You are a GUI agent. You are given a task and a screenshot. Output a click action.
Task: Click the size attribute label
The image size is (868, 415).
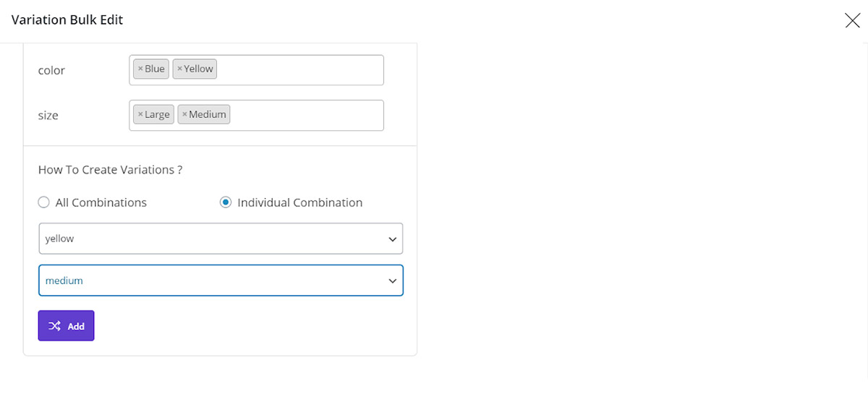[48, 116]
